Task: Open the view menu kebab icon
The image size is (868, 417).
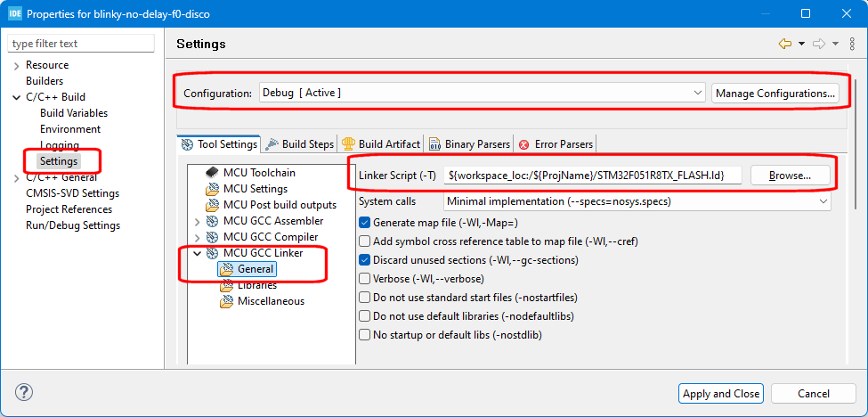Action: pyautogui.click(x=852, y=44)
